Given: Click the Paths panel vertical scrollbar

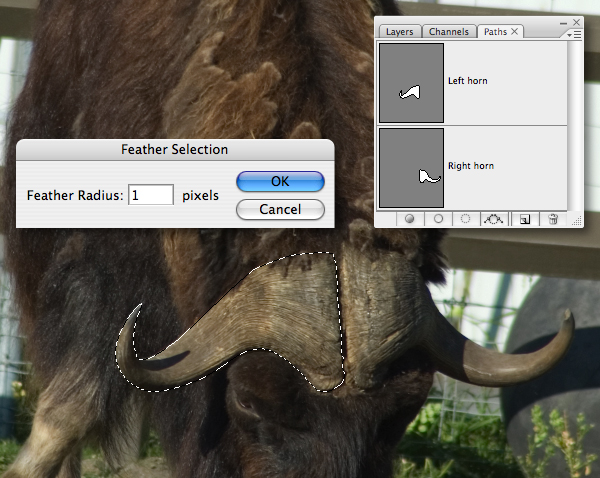Looking at the screenshot, I should tap(574, 126).
